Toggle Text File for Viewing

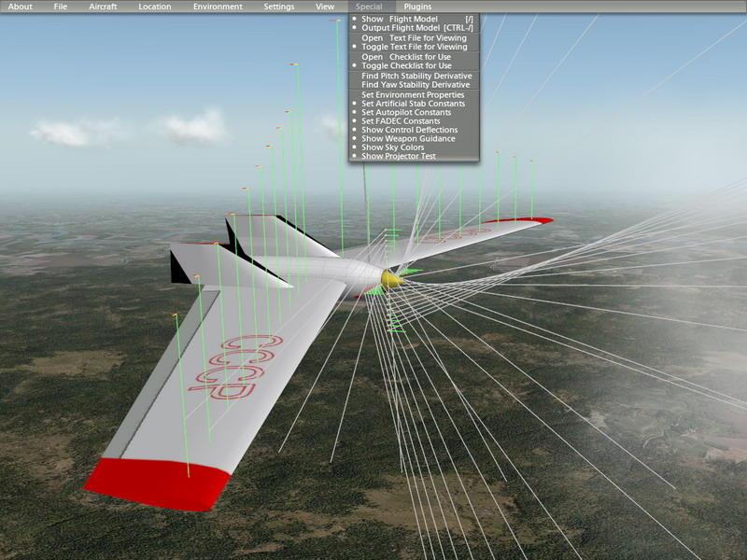click(415, 47)
